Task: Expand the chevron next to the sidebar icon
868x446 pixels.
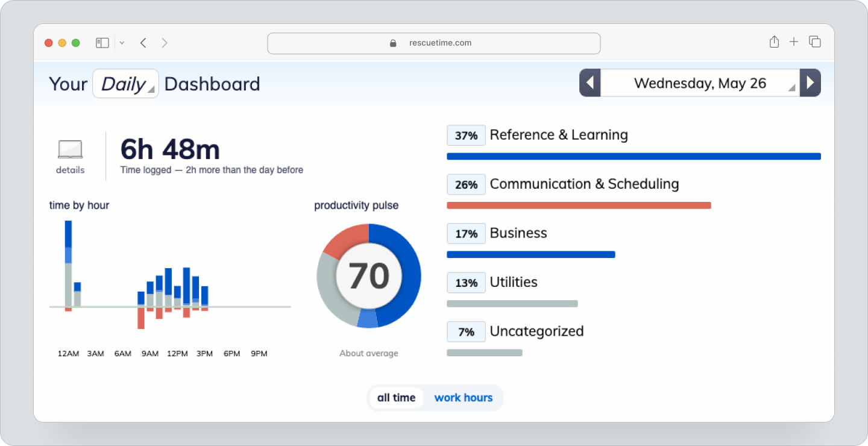Action: 122,42
